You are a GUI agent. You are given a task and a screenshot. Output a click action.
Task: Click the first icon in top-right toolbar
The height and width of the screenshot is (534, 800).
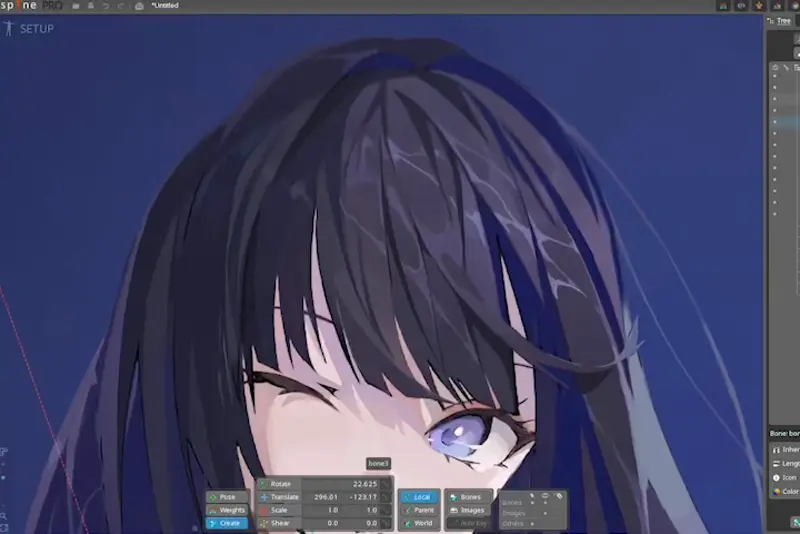tap(723, 6)
